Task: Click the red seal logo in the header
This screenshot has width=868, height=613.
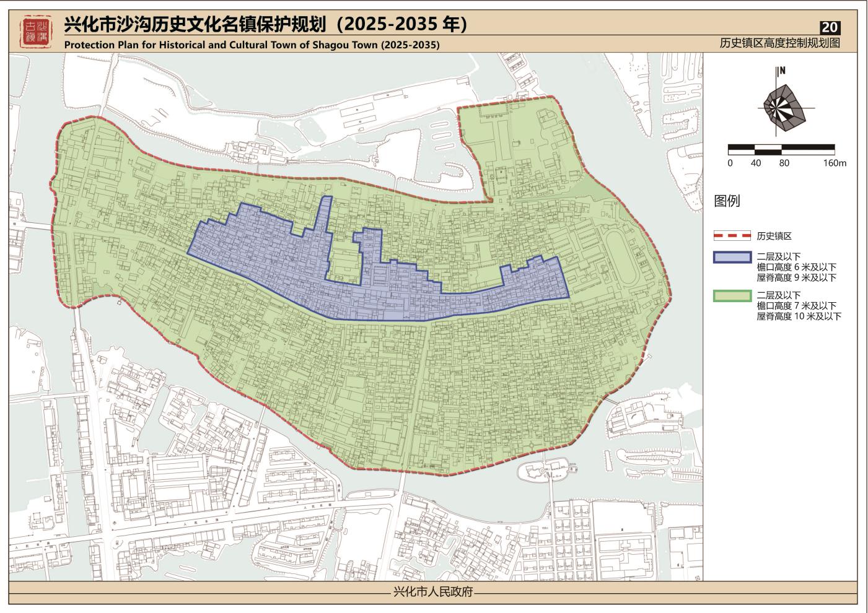Action: (37, 32)
